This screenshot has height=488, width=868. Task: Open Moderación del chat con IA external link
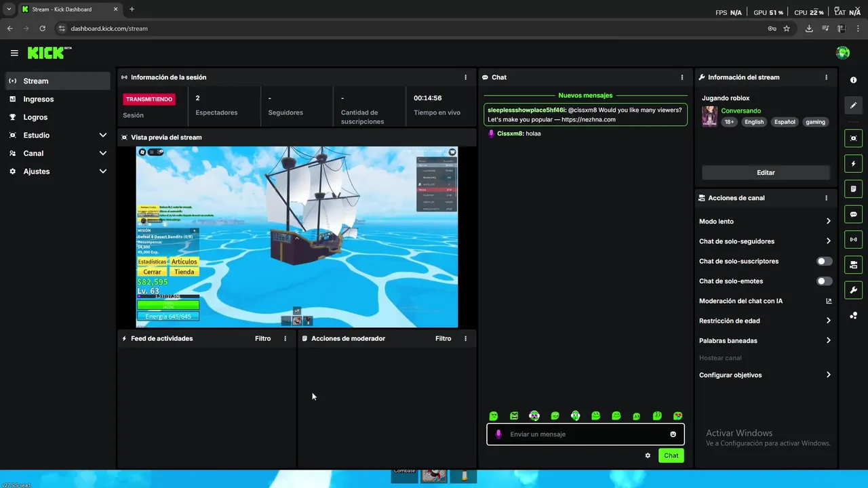pyautogui.click(x=829, y=301)
